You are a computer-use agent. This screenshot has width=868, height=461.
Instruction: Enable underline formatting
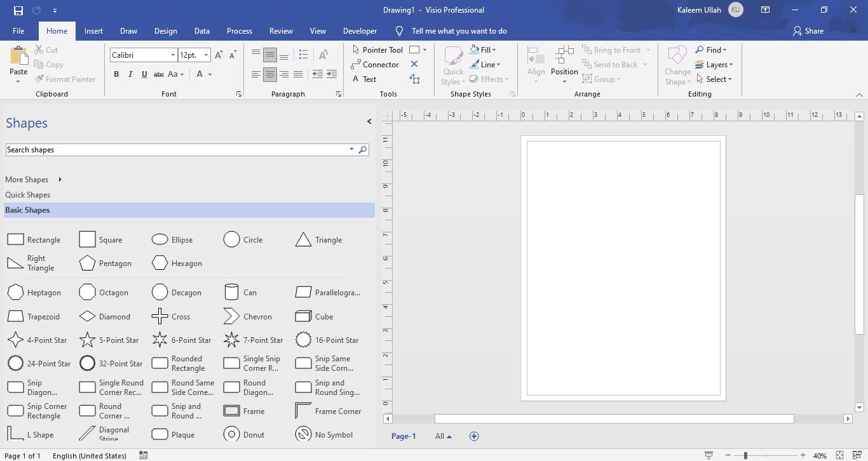[x=144, y=74]
